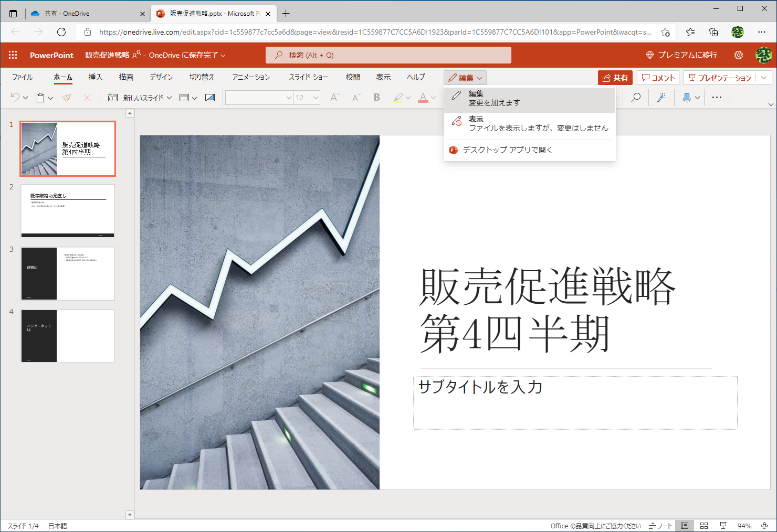Click the Delete slide icon

(x=87, y=98)
